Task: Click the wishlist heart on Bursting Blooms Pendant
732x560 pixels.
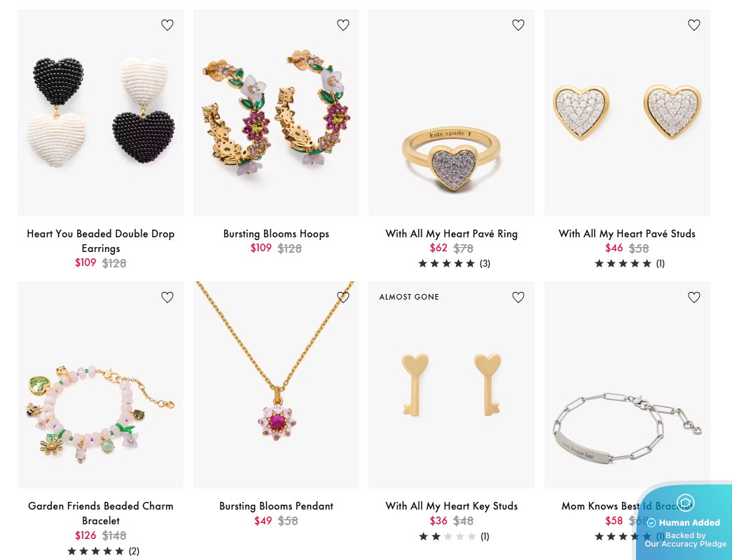Action: pos(343,297)
